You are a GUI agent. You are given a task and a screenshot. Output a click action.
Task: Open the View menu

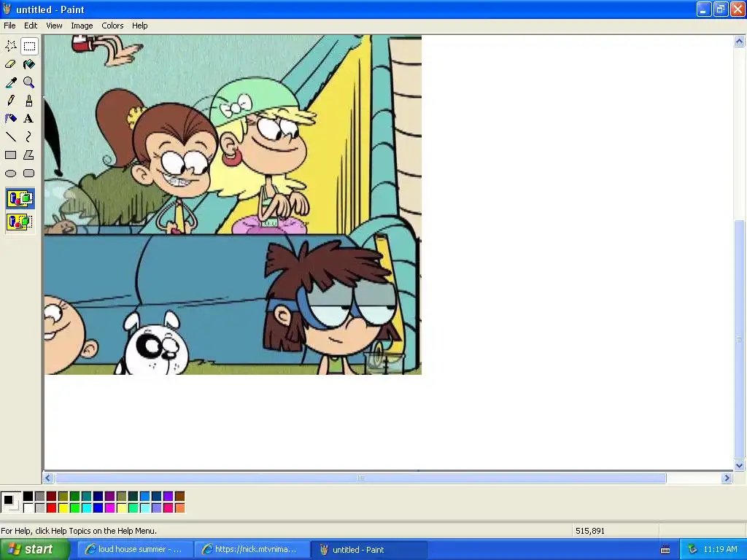tap(54, 26)
